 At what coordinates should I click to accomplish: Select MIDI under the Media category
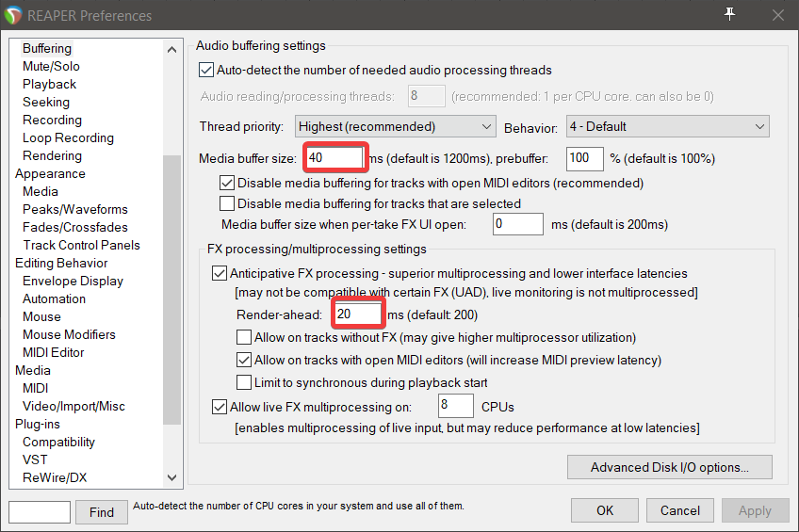pos(35,388)
